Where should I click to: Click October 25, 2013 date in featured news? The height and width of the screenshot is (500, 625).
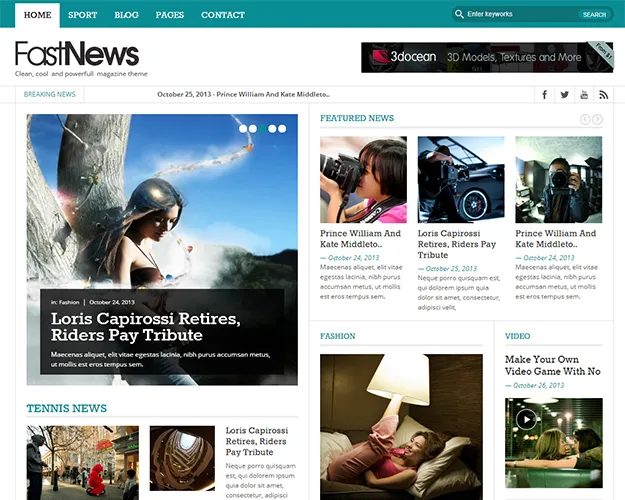(x=451, y=269)
